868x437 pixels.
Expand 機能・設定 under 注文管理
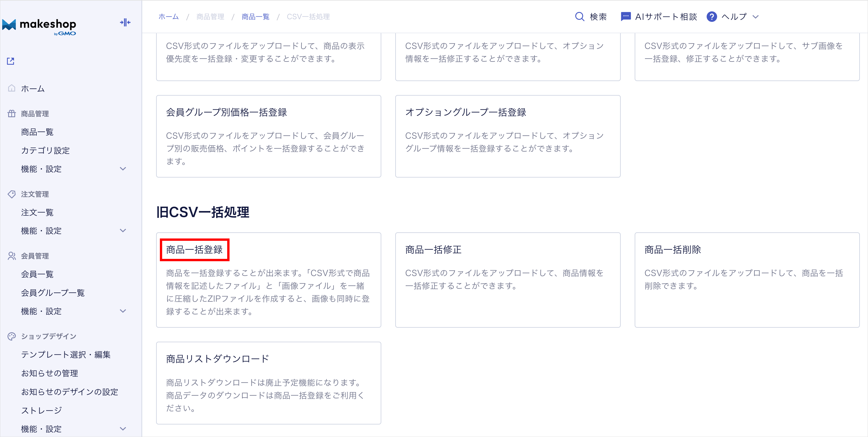click(x=123, y=231)
